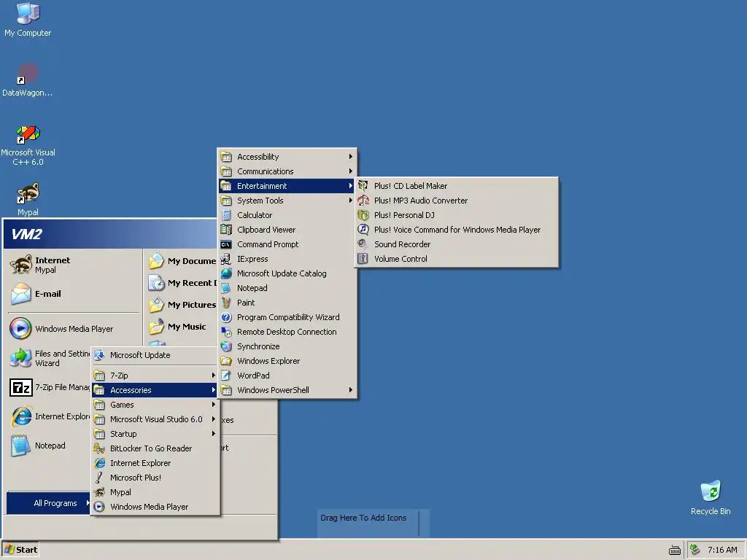Expand Microsoft Visual Studio 6.0 submenu arrow
Viewport: 747px width, 560px height.
click(214, 419)
